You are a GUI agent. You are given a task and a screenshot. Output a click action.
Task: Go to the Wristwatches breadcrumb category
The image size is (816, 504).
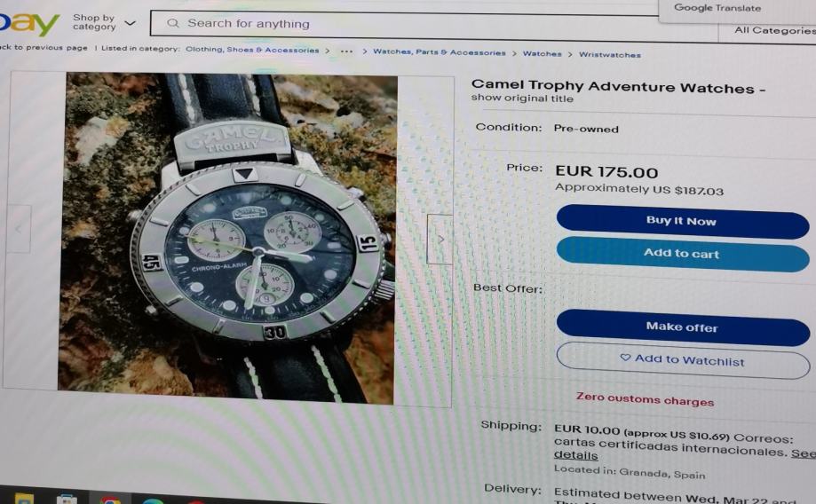tap(610, 54)
